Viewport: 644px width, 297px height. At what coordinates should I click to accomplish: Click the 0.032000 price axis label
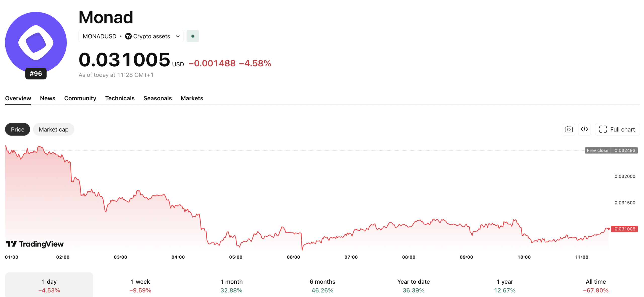[x=625, y=177]
